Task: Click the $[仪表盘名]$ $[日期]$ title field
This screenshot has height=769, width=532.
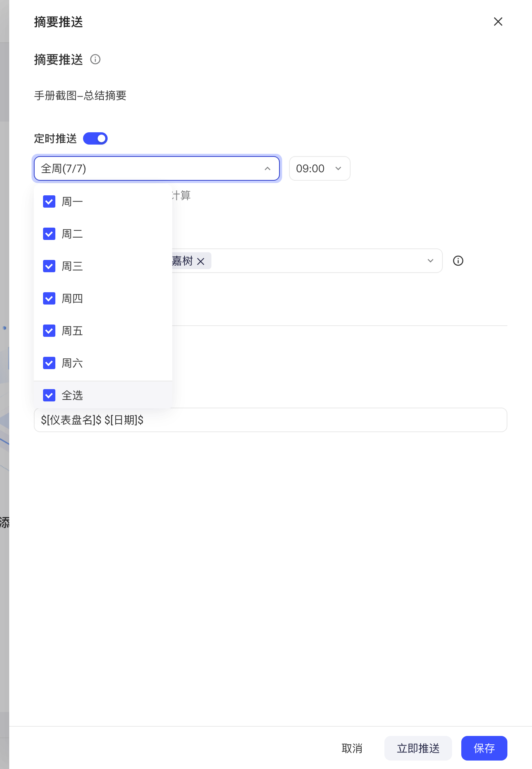Action: point(271,420)
